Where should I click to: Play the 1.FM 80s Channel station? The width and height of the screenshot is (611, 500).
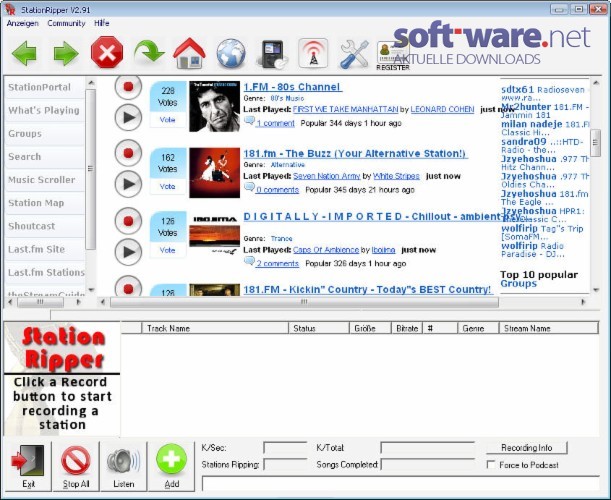coord(128,117)
